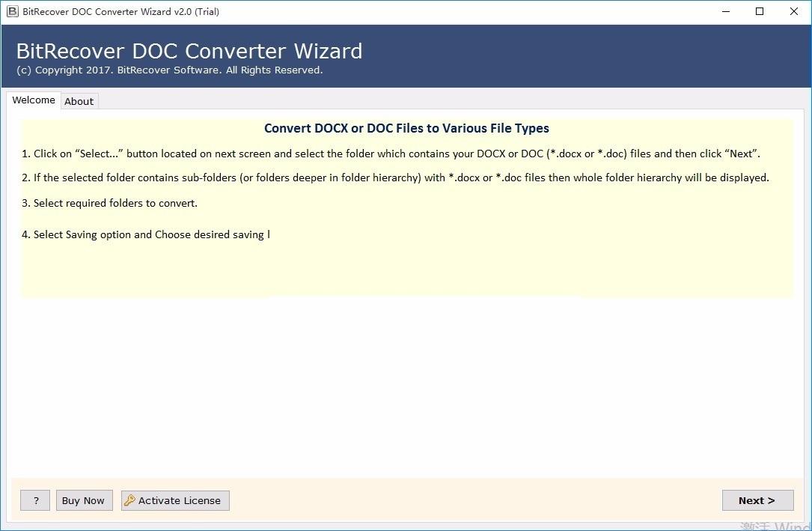Click step 4 "Select Saving option" text
Screen dimensions: 812x531
click(146, 234)
